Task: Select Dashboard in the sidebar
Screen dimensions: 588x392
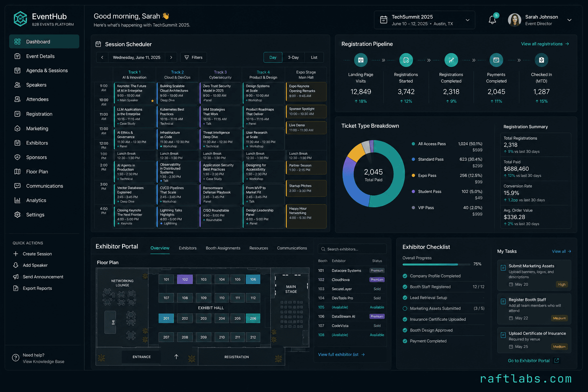Action: [44, 42]
